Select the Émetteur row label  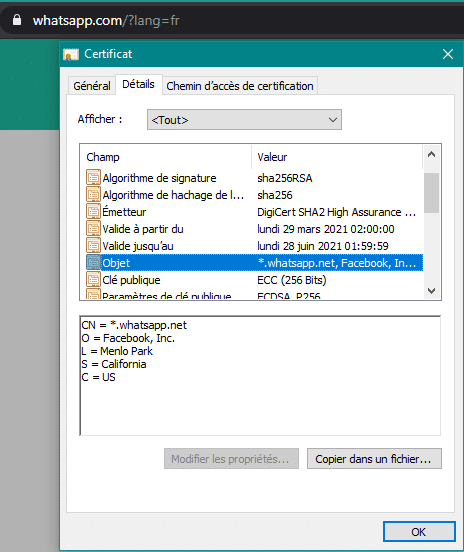click(124, 212)
